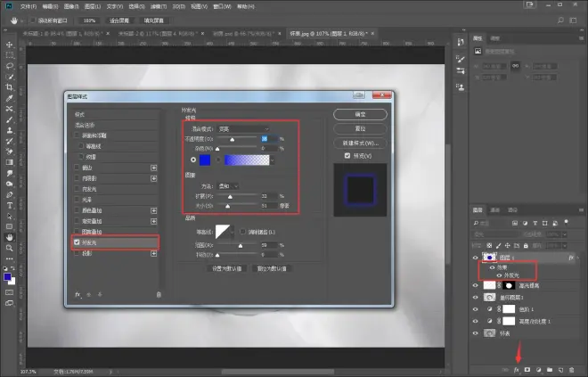The height and width of the screenshot is (377, 588).
Task: Click the 复位为默认值 button
Action: point(272,268)
